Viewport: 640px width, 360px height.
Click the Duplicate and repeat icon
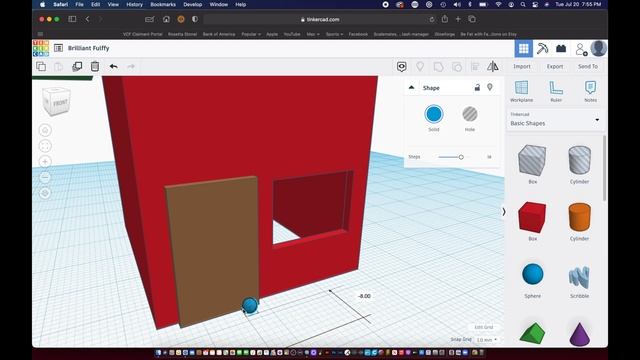pyautogui.click(x=77, y=66)
